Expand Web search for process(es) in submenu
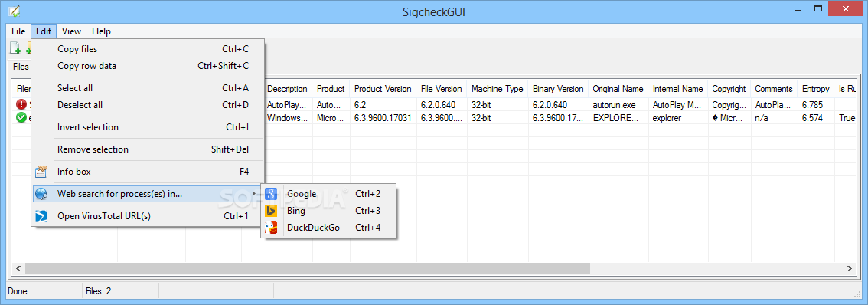Image resolution: width=868 pixels, height=305 pixels. (148, 194)
